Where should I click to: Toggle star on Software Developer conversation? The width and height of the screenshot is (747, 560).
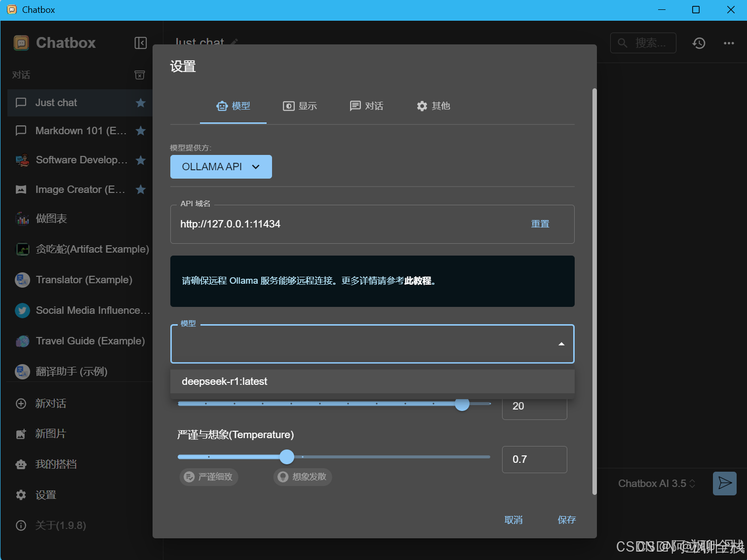tap(141, 160)
